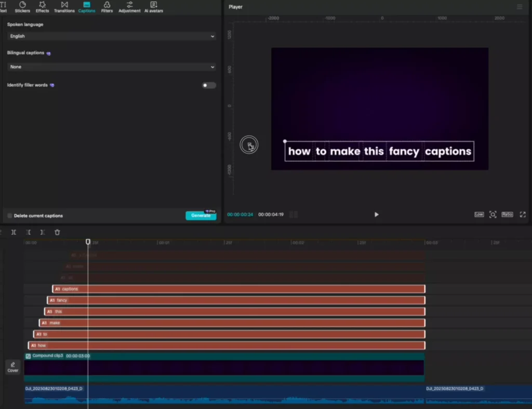
Task: Check the Delete current captions box
Action: pos(10,216)
